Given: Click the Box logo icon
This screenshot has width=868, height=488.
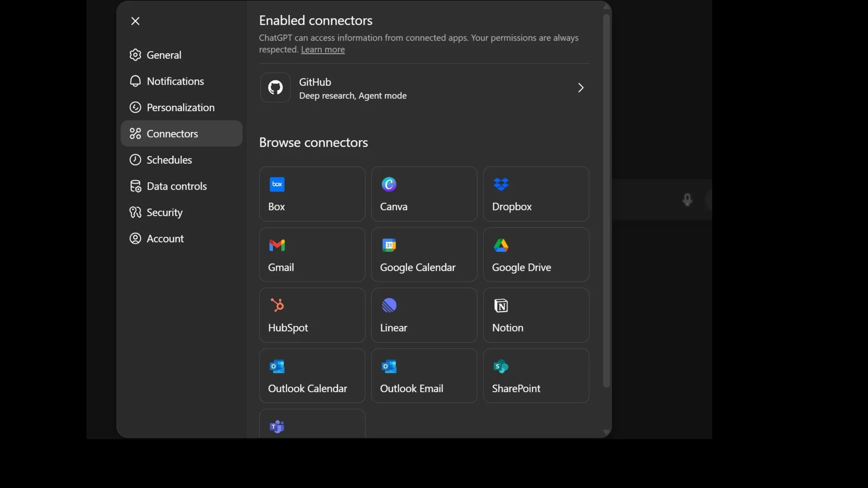Looking at the screenshot, I should tap(277, 184).
